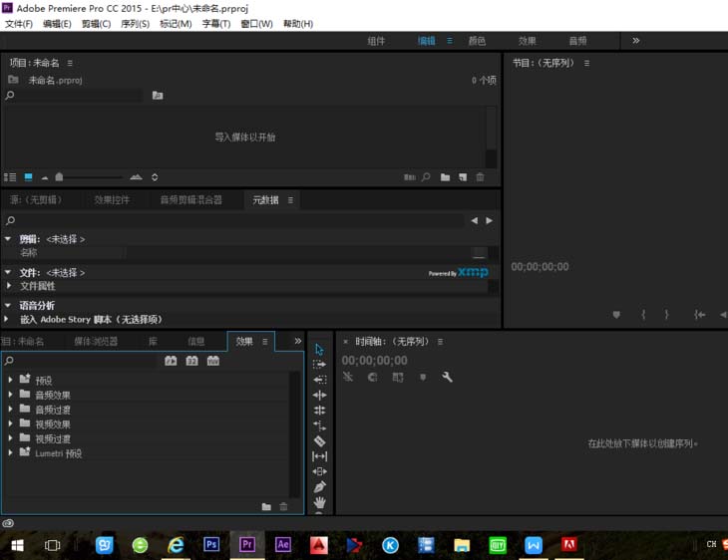Toggle 32-bit Color filter in Effects panel
The image size is (728, 560).
191,361
